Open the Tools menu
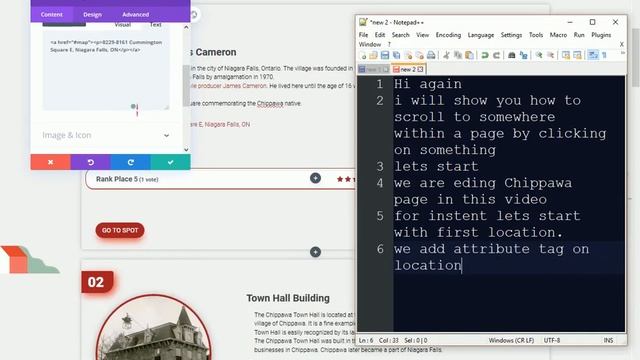This screenshot has width=640, height=360. pos(536,35)
